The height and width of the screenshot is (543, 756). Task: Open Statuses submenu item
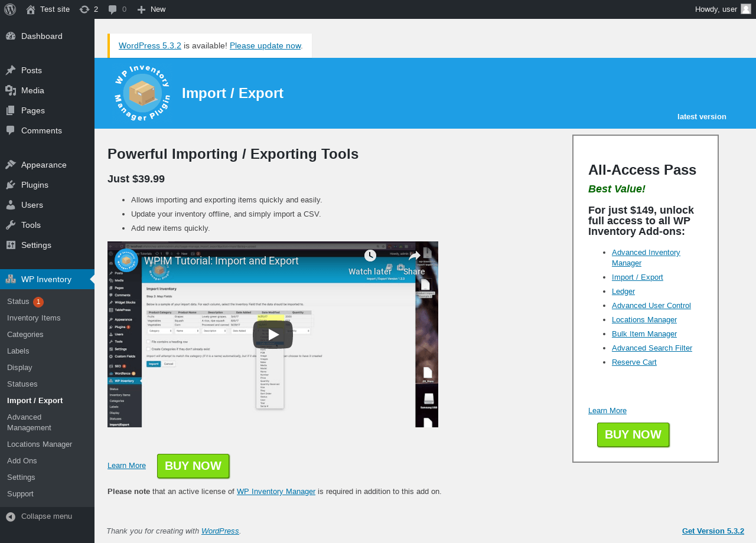coord(47,384)
